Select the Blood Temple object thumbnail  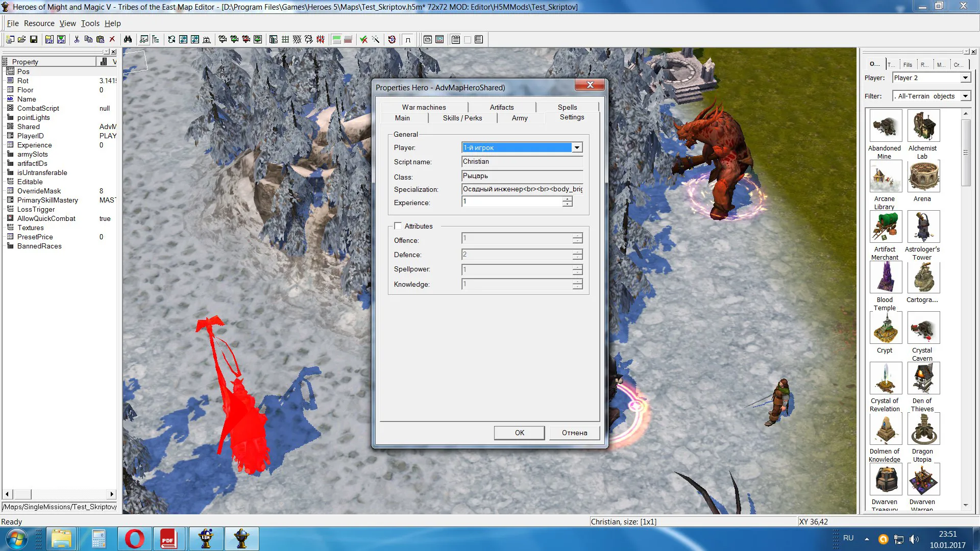(x=886, y=277)
